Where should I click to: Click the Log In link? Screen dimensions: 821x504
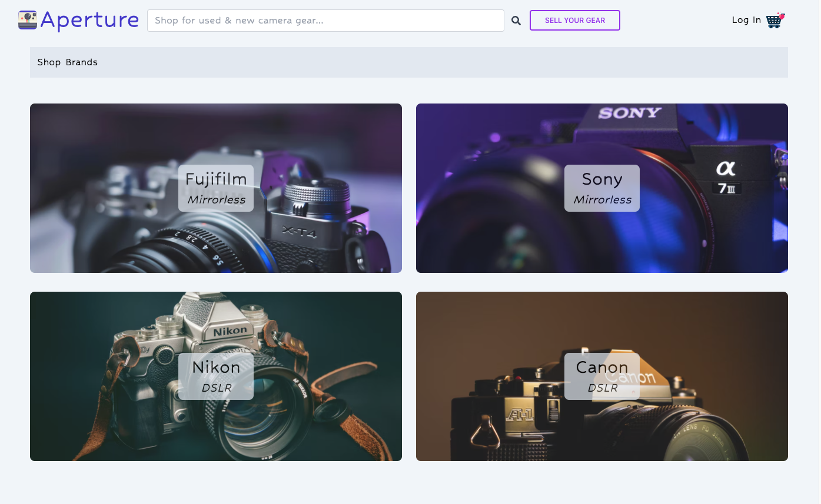[746, 20]
